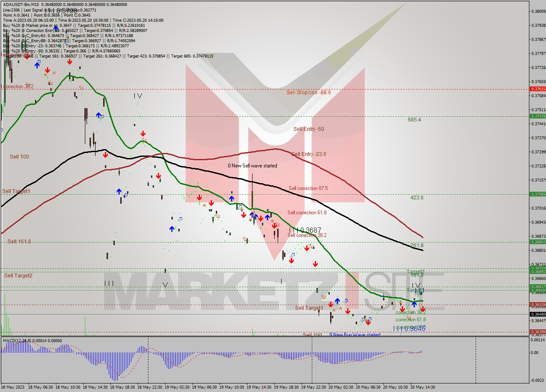Viewport: 546px width, 392px height.
Task: Click 'Buy %20 @ Correction Entry' line
Action: (75, 30)
